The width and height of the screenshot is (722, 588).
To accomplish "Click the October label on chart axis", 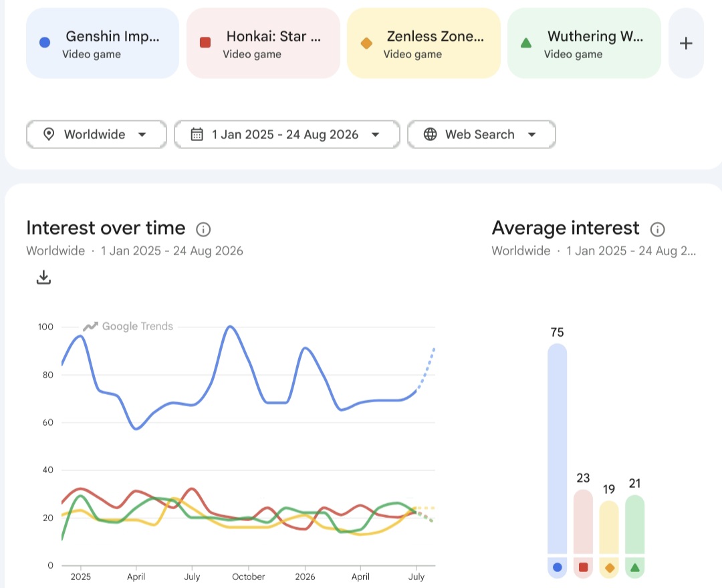I will click(248, 577).
